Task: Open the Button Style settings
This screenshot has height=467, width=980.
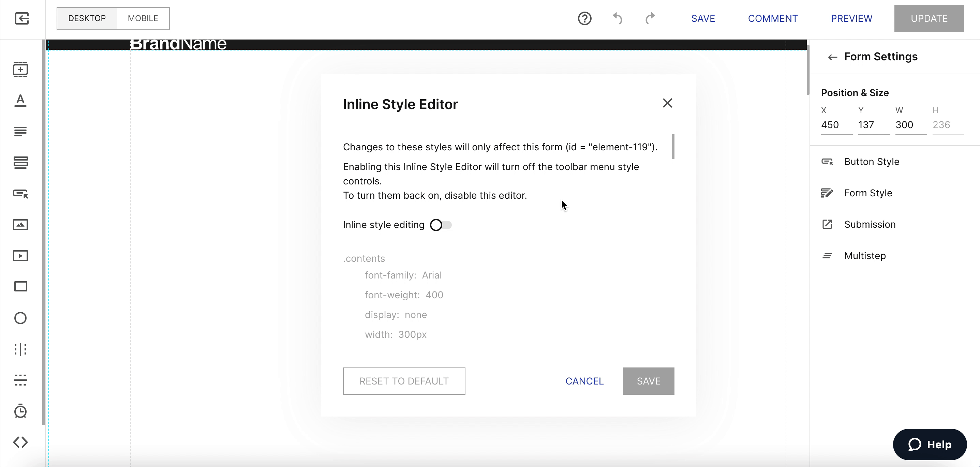Action: point(872,162)
